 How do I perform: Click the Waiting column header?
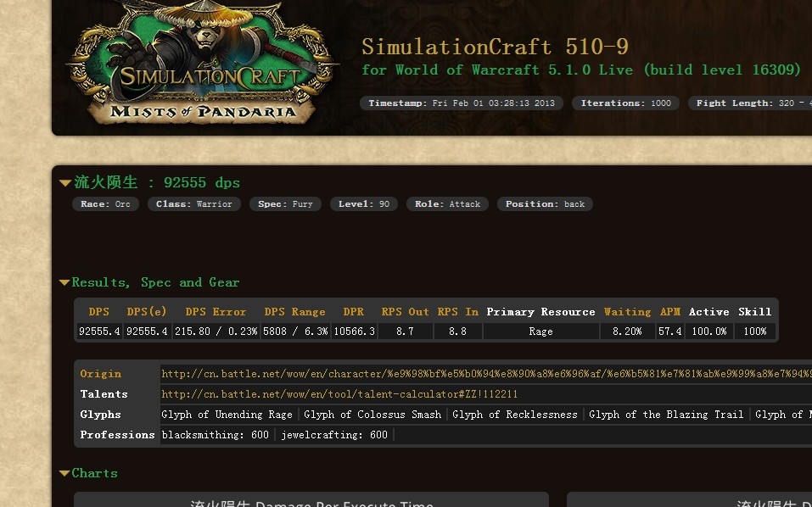pos(627,312)
